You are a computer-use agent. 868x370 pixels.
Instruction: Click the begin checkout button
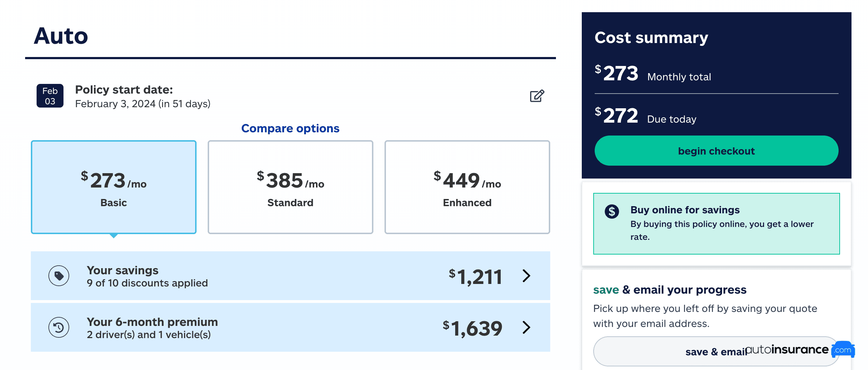pos(717,151)
